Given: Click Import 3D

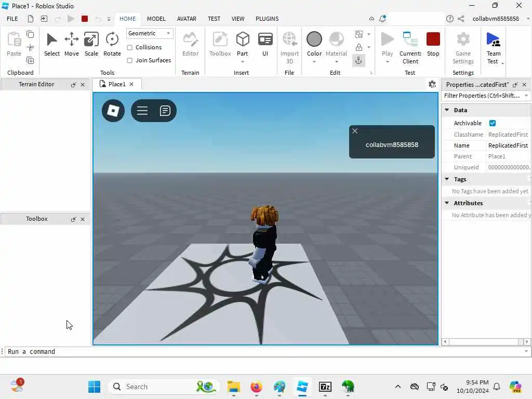Looking at the screenshot, I should point(289,47).
